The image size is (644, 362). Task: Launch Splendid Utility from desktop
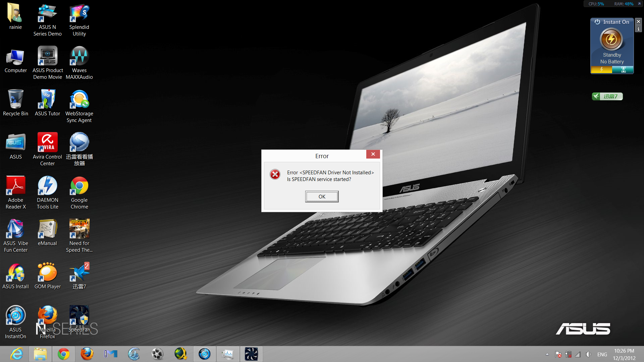tap(79, 19)
